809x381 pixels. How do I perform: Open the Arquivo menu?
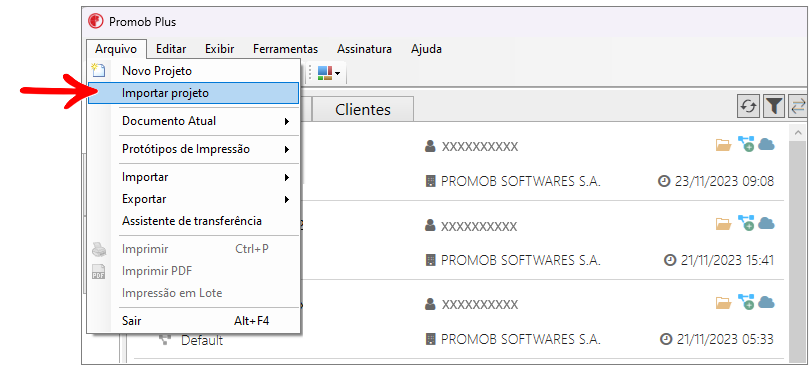pos(116,49)
